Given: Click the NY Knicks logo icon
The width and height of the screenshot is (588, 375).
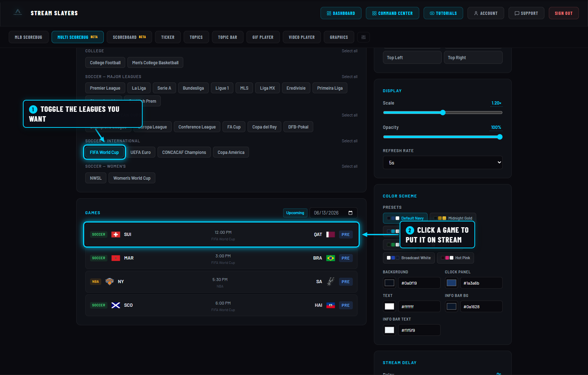Looking at the screenshot, I should coord(110,282).
